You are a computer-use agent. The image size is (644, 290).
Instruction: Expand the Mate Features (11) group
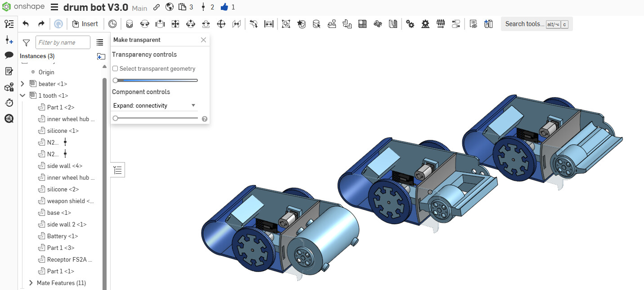[x=31, y=283]
